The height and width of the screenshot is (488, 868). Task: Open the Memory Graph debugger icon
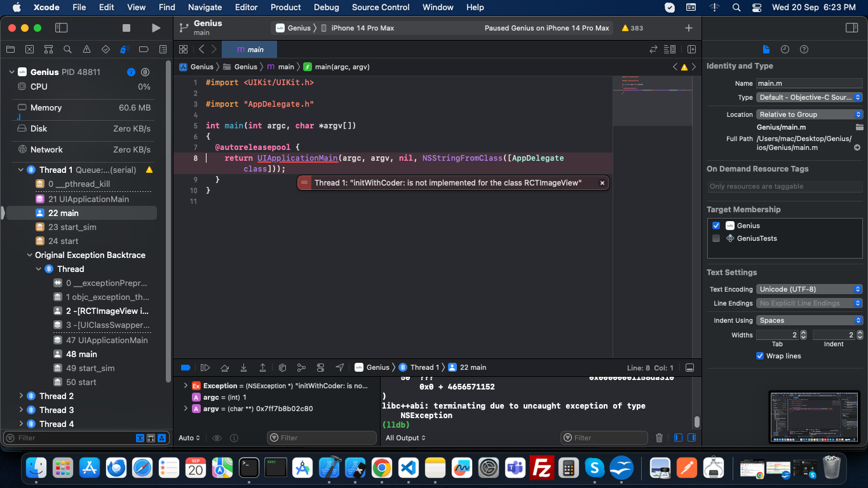[x=301, y=367]
